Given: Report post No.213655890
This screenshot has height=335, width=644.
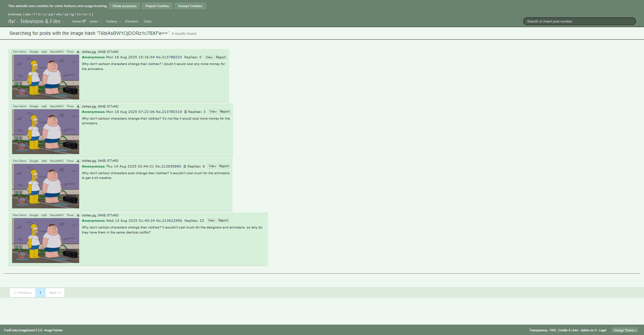Looking at the screenshot, I should tap(224, 166).
